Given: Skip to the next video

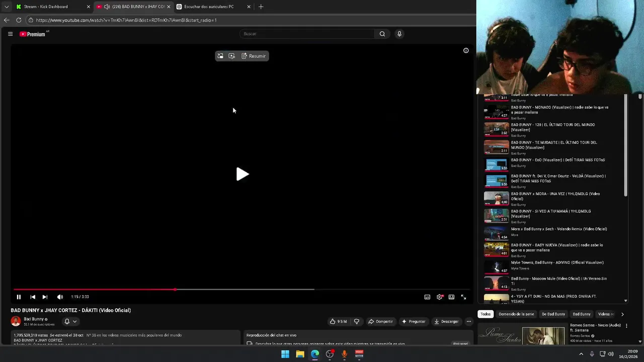Looking at the screenshot, I should click(45, 297).
